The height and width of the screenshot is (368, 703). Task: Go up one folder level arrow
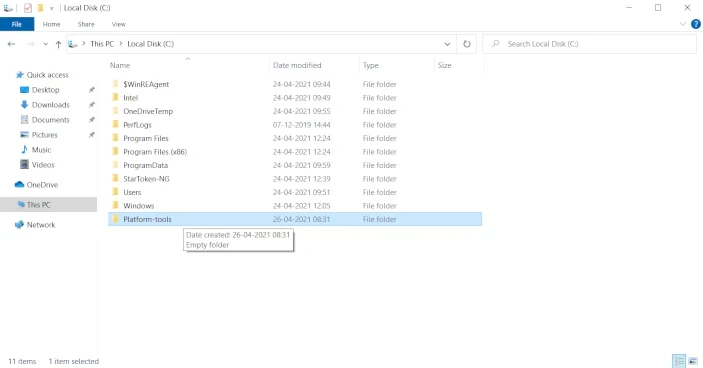pos(58,44)
